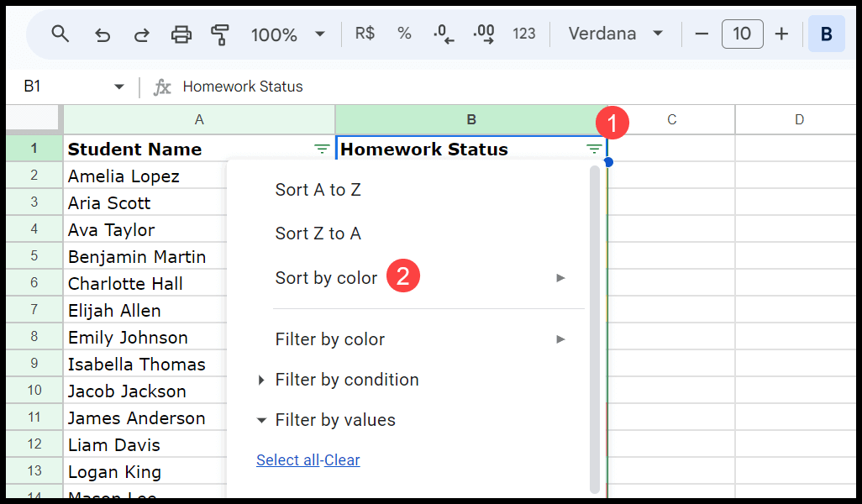Select cell containing Amelia Lopez
862x504 pixels.
(x=145, y=176)
